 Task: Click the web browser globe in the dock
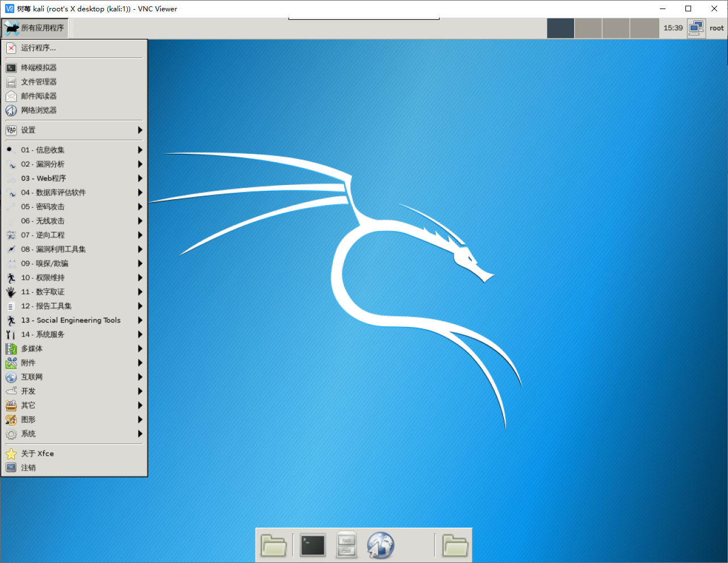click(x=380, y=545)
